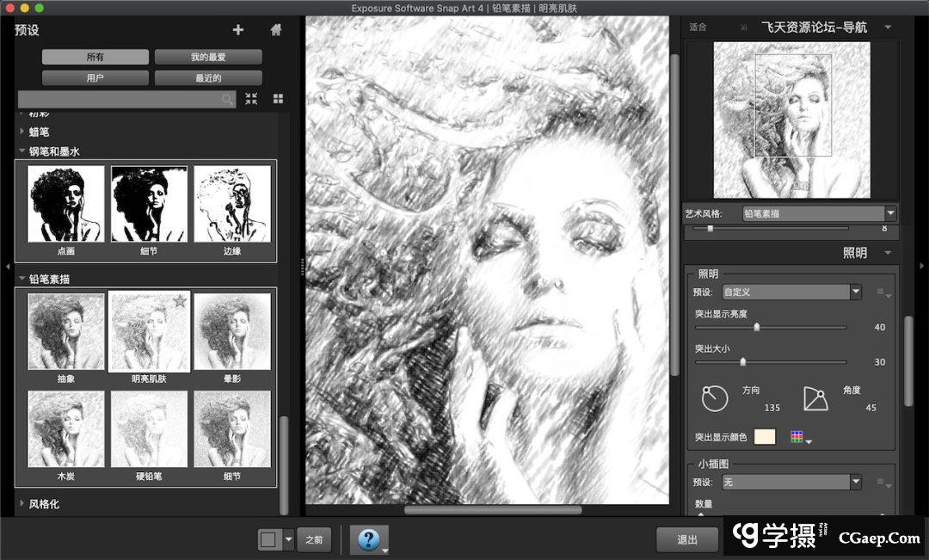This screenshot has width=929, height=560.
Task: Toggle favorite star on 明亮肌肤 preset
Action: coord(179,301)
